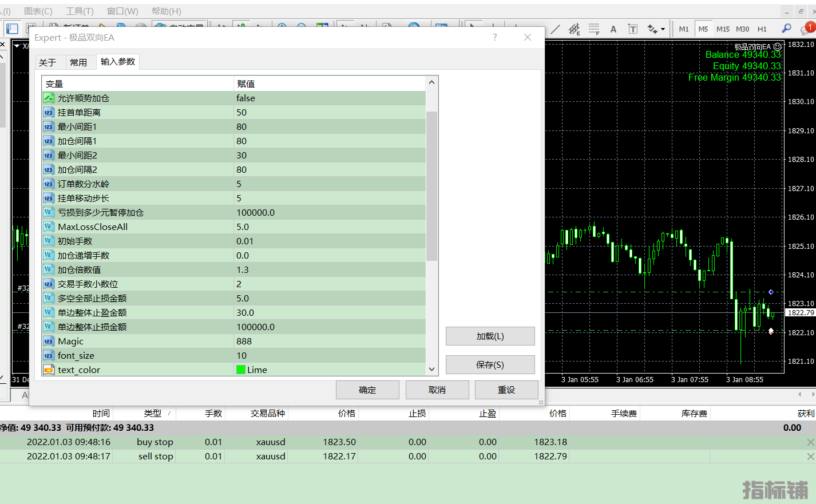
Task: Click the 重设 reset button
Action: pos(506,390)
